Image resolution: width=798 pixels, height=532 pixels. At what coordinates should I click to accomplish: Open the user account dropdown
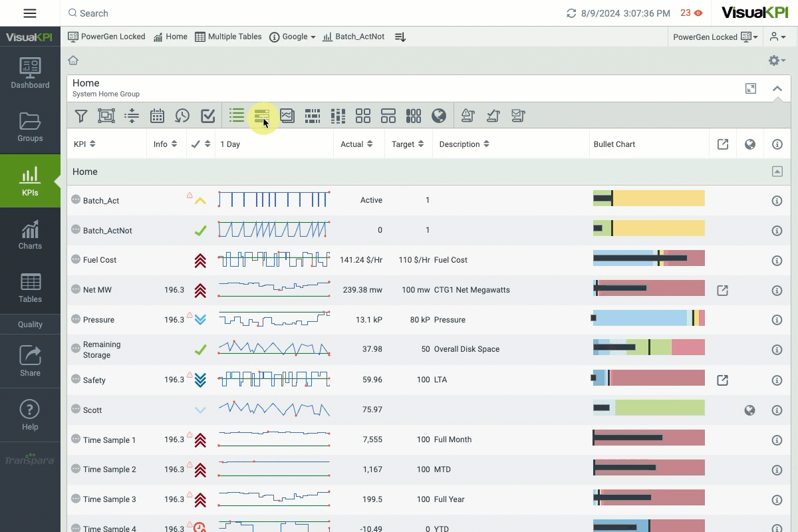tap(777, 37)
